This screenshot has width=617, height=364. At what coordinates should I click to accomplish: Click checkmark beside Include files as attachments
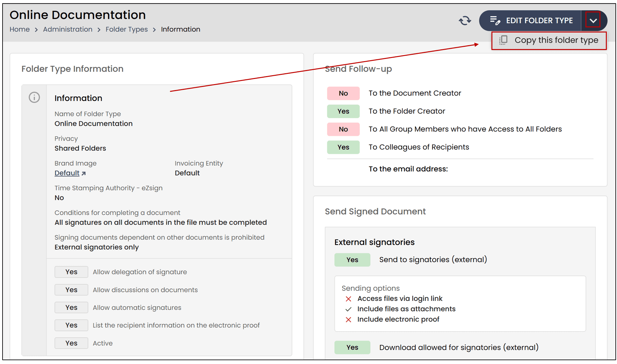348,309
